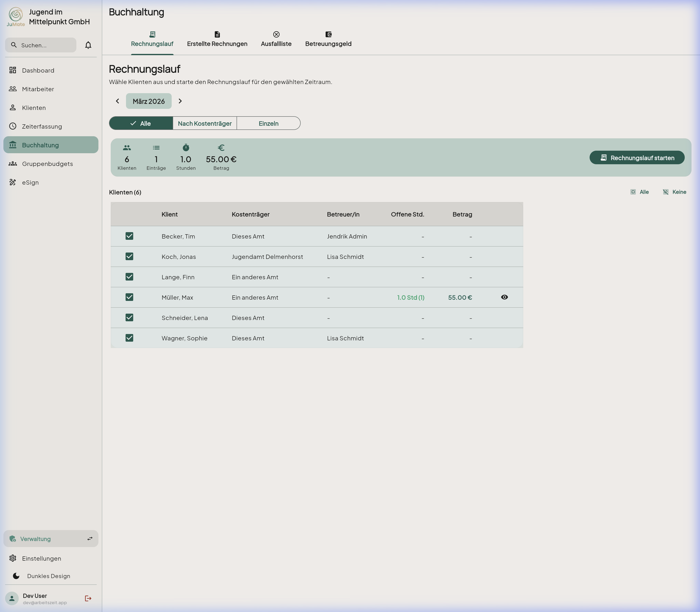This screenshot has height=612, width=700.
Task: Advance to the next month
Action: [180, 101]
